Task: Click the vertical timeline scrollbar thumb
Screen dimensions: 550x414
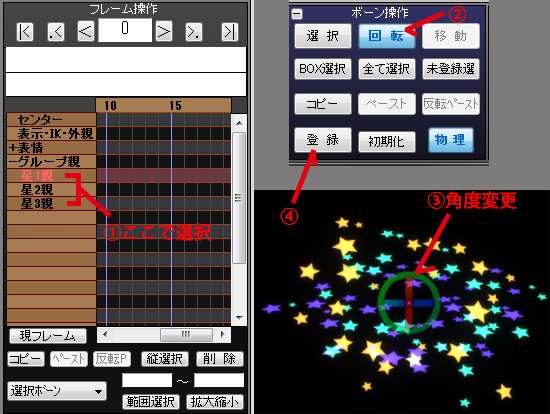Action: (x=239, y=198)
